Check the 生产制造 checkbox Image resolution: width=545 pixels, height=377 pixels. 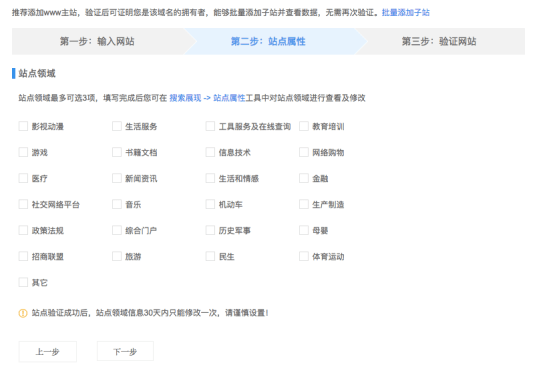tap(304, 204)
